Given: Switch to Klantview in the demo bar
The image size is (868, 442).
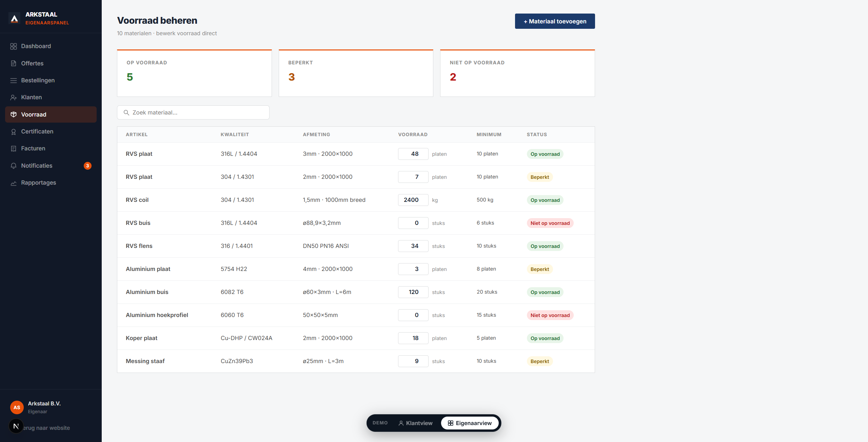Looking at the screenshot, I should click(415, 423).
